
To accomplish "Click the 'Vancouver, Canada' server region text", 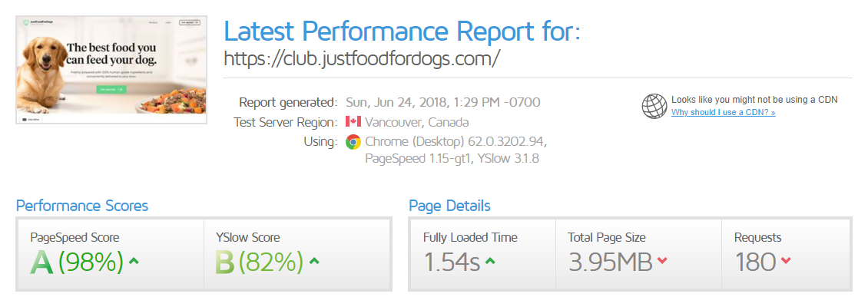I will pos(416,122).
